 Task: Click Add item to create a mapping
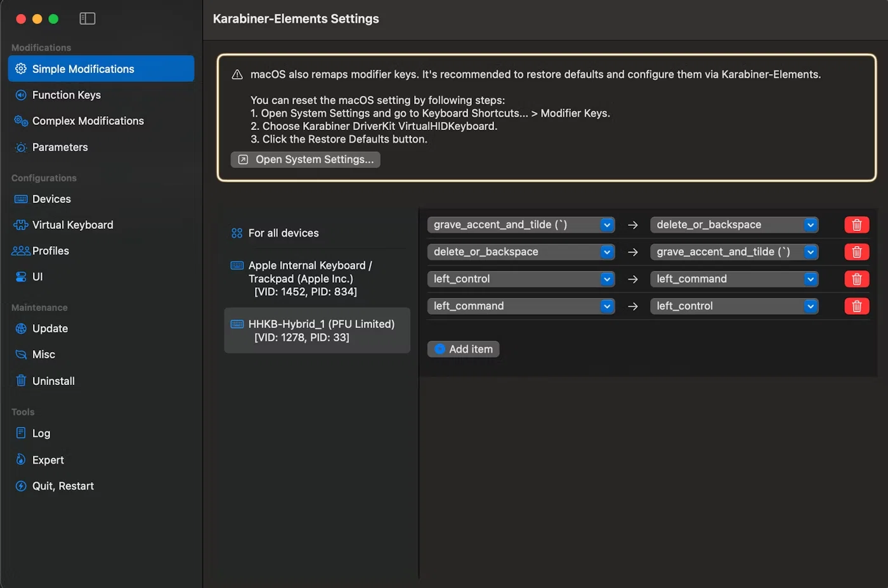pos(463,350)
